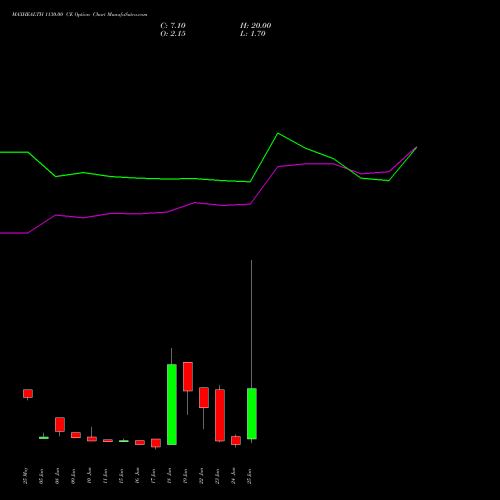Viewport: 500px width, 500px height.
Task: Click the chart title text at top left
Action: [x=79, y=15]
